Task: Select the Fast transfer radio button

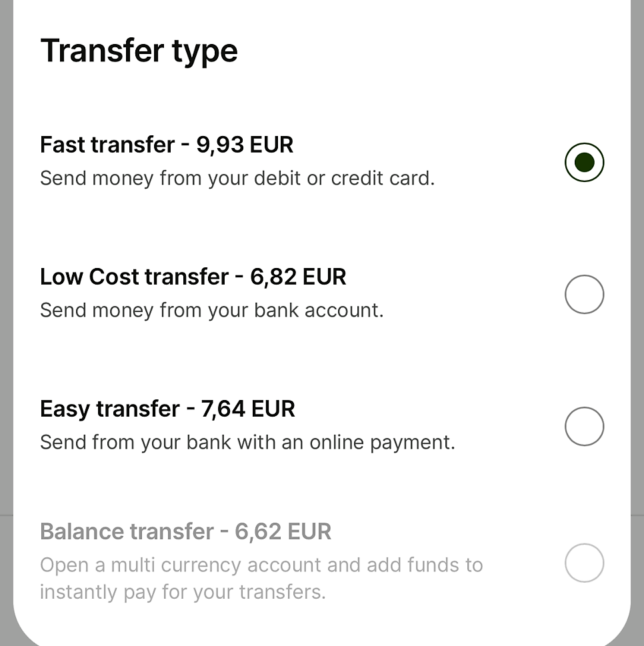Action: 584,162
